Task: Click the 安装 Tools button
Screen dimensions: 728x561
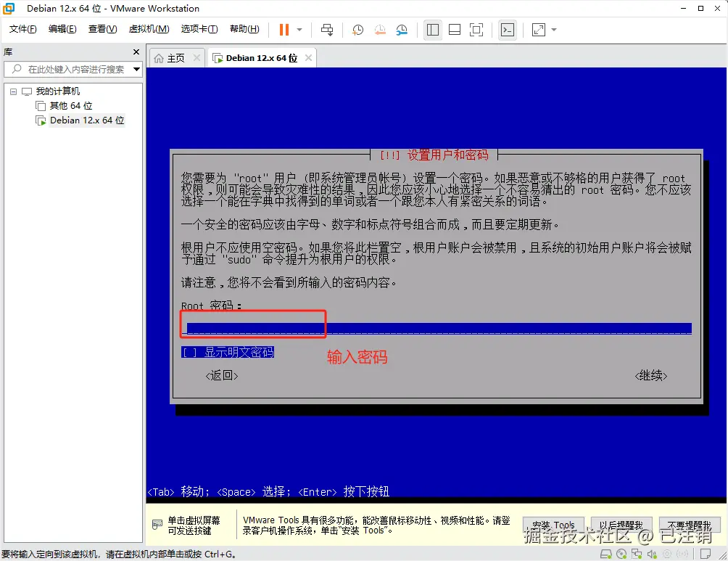Action: [553, 524]
